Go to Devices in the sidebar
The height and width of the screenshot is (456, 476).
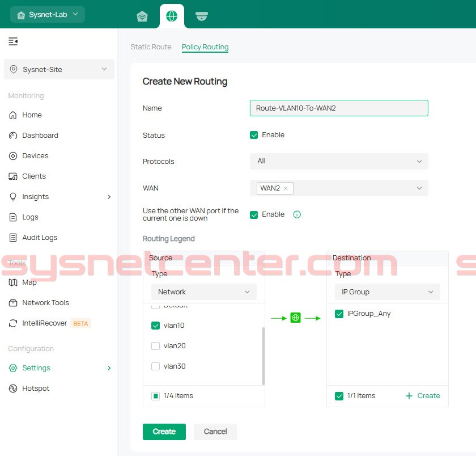point(35,156)
